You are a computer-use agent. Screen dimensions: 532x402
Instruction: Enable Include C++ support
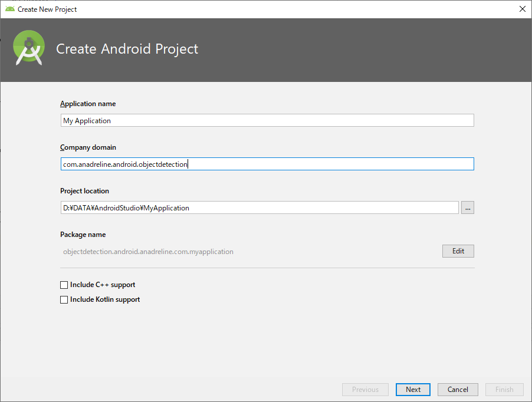[x=64, y=285]
